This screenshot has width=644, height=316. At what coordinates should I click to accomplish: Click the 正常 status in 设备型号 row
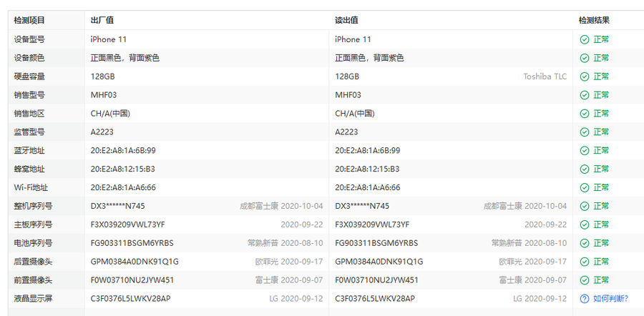[x=601, y=39]
